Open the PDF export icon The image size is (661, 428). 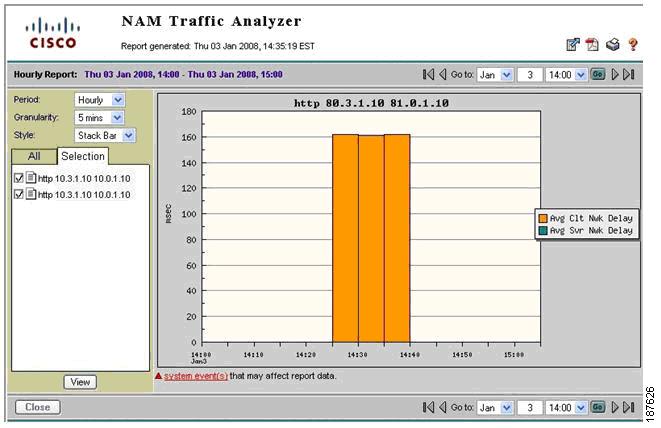point(592,44)
